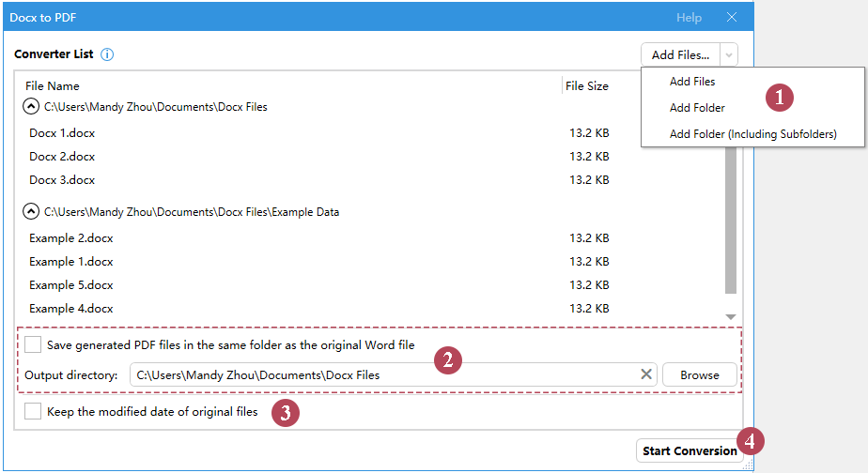The height and width of the screenshot is (473, 868).
Task: Toggle Keep the modified date checkbox
Action: tap(34, 411)
